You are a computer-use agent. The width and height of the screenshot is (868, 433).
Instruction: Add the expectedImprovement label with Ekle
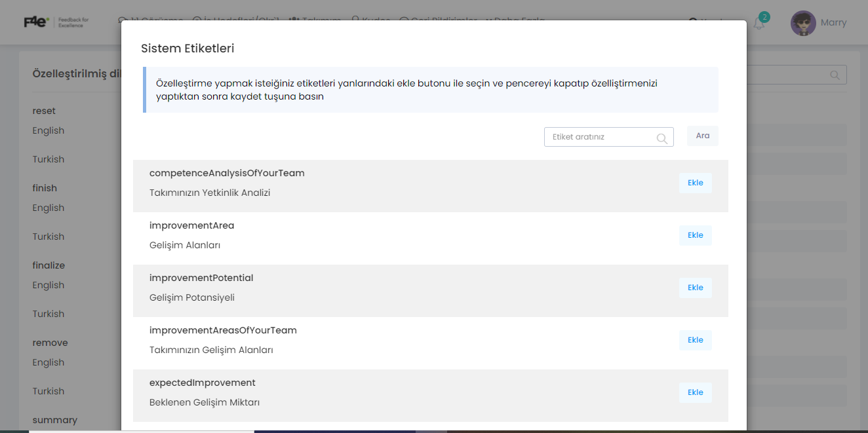coord(696,392)
